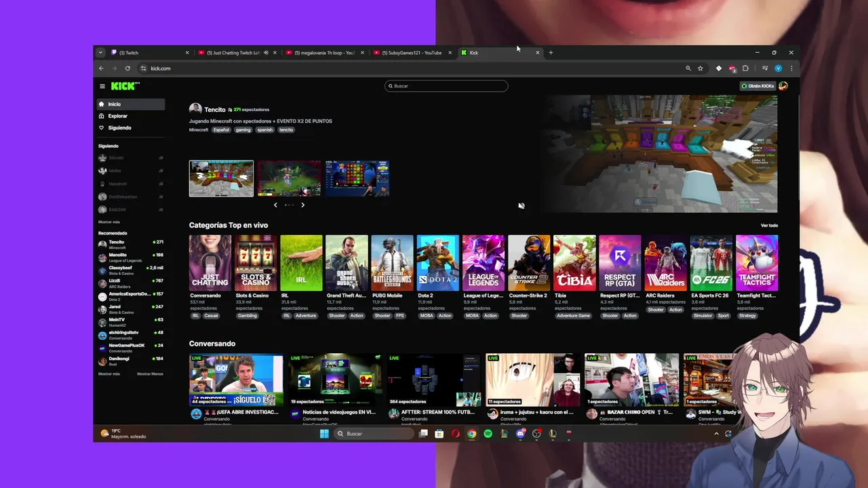This screenshot has height=488, width=868.
Task: Reload the kick.com page
Action: coord(127,68)
